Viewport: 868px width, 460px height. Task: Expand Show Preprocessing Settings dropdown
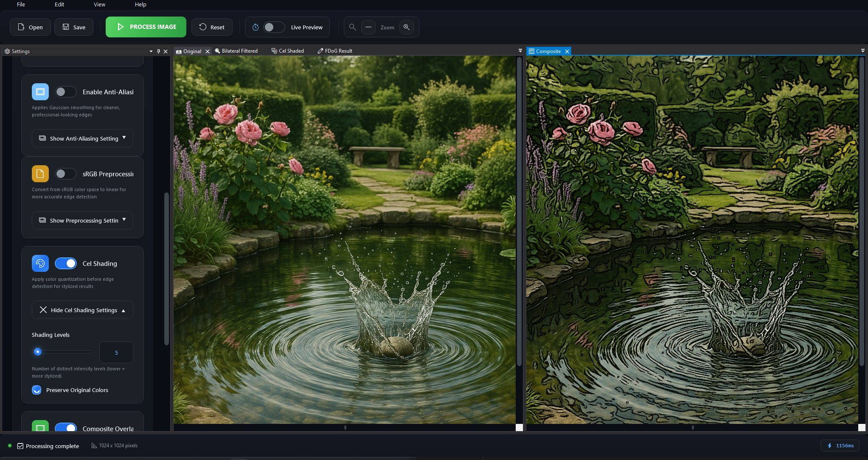pyautogui.click(x=83, y=220)
